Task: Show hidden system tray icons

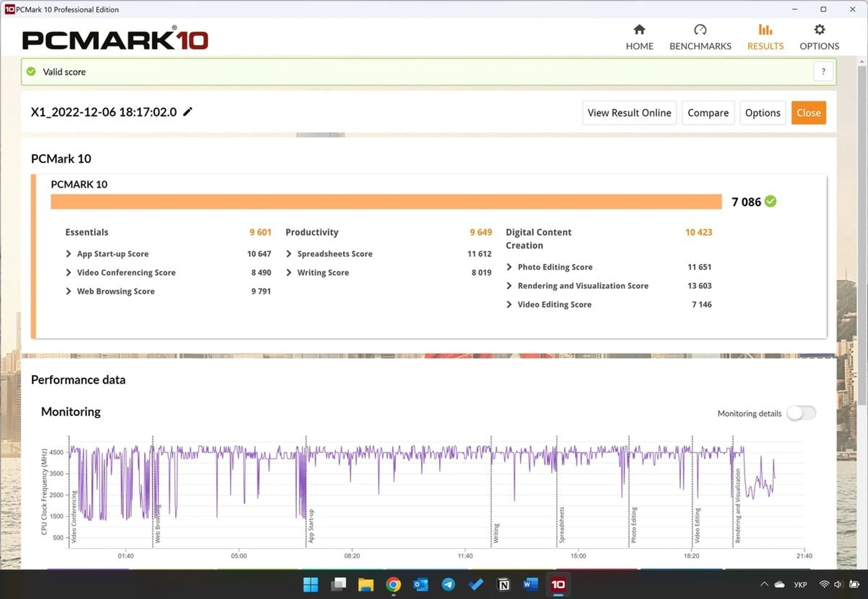Action: tap(764, 584)
